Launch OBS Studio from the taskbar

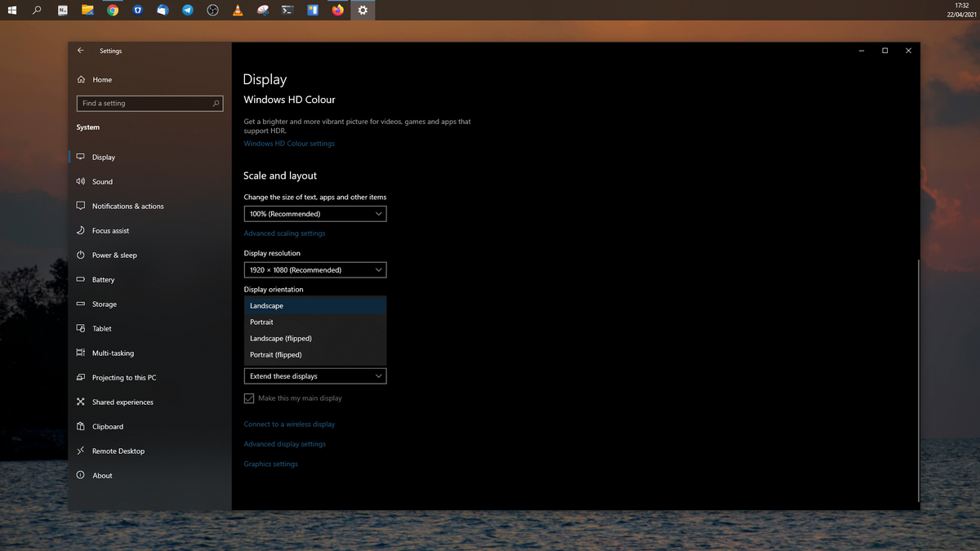212,11
